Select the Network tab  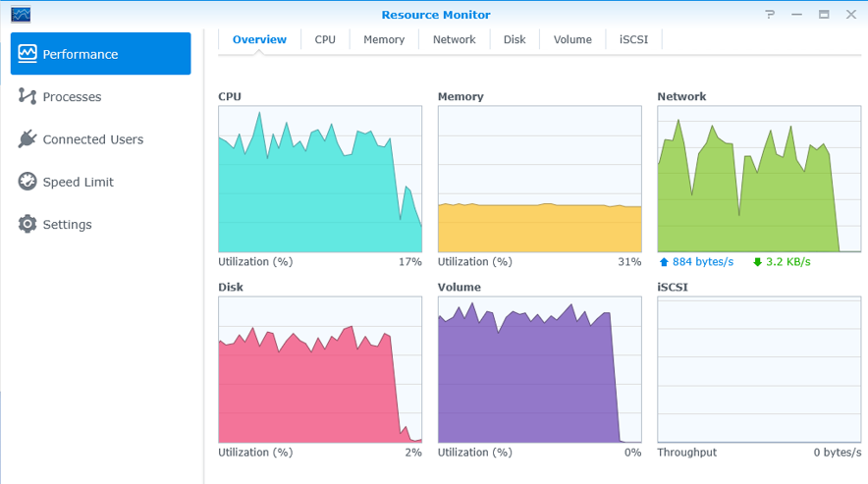(454, 39)
